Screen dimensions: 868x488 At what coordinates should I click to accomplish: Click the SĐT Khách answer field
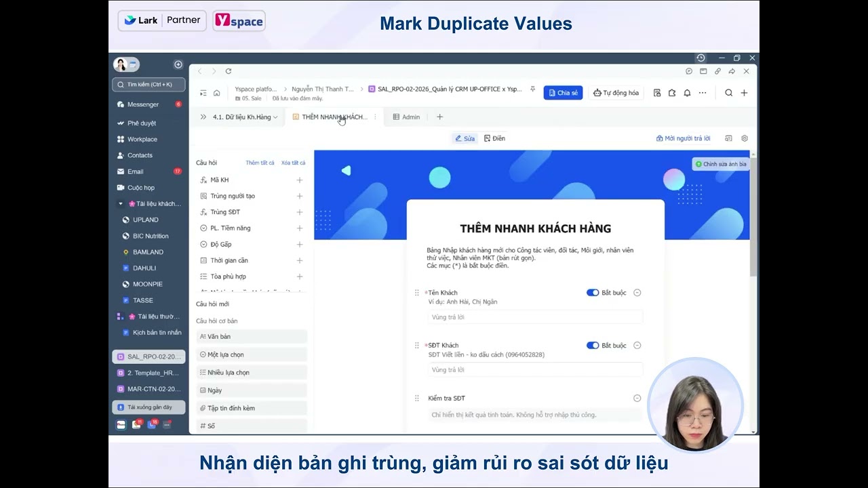(535, 369)
